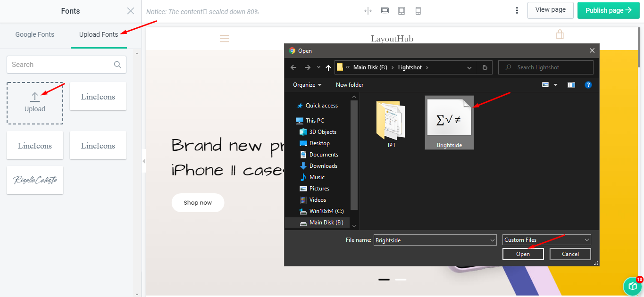Expand the File name dropdown arrow

click(x=493, y=240)
